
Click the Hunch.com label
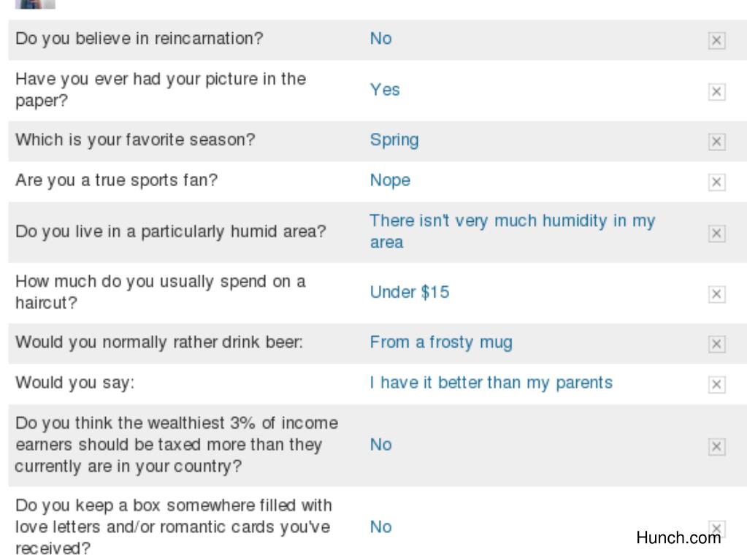(x=678, y=537)
